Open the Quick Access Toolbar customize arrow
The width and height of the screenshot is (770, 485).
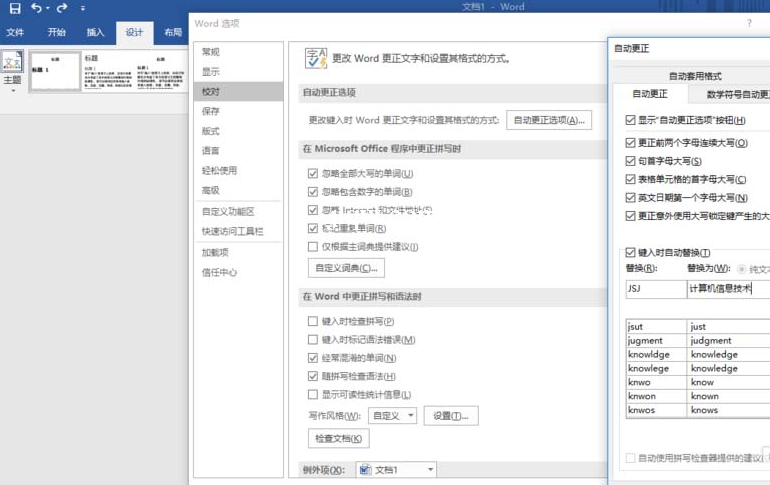[x=82, y=8]
